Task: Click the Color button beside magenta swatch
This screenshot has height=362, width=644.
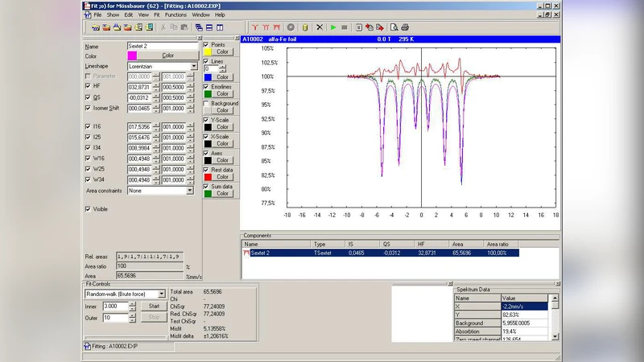Action: [x=168, y=56]
